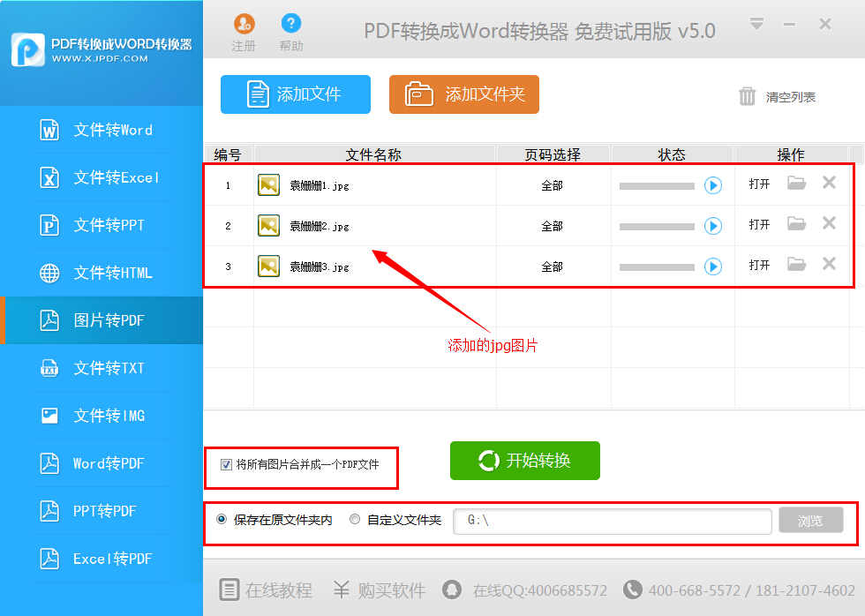
Task: Click progress bar of 袁姗姗3.jpg
Action: point(657,267)
